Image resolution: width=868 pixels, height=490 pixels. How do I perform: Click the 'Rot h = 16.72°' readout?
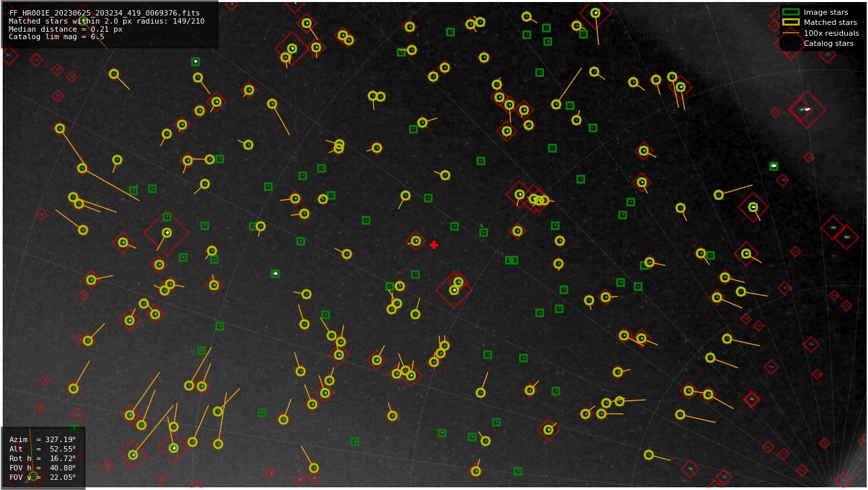point(43,458)
